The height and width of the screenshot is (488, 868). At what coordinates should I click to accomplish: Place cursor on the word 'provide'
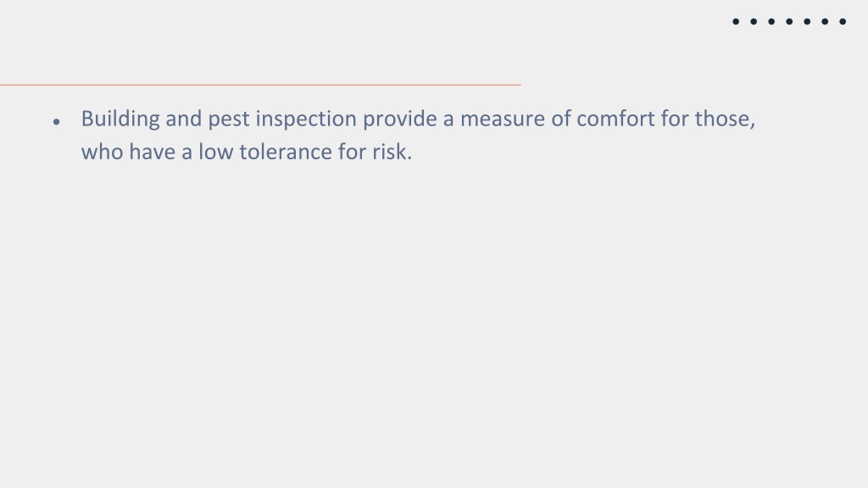400,119
